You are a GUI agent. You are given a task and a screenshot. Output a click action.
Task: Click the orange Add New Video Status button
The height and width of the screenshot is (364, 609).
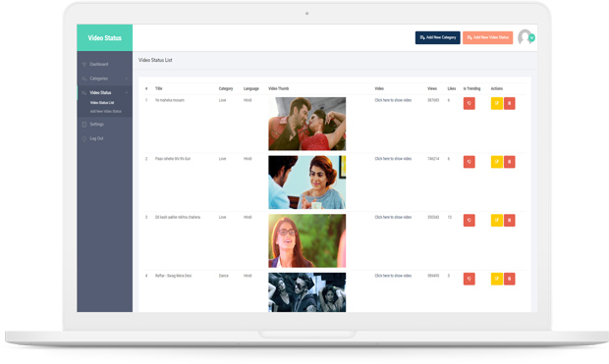tap(488, 37)
